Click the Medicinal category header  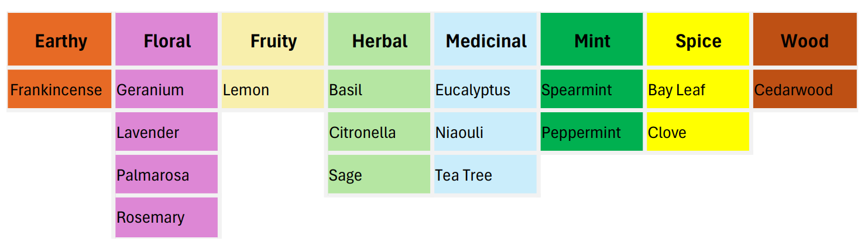(485, 40)
